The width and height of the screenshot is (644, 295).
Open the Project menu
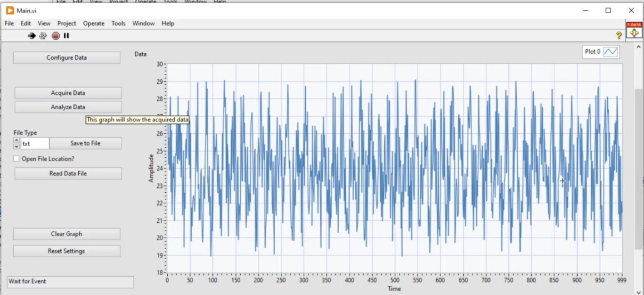tap(66, 23)
